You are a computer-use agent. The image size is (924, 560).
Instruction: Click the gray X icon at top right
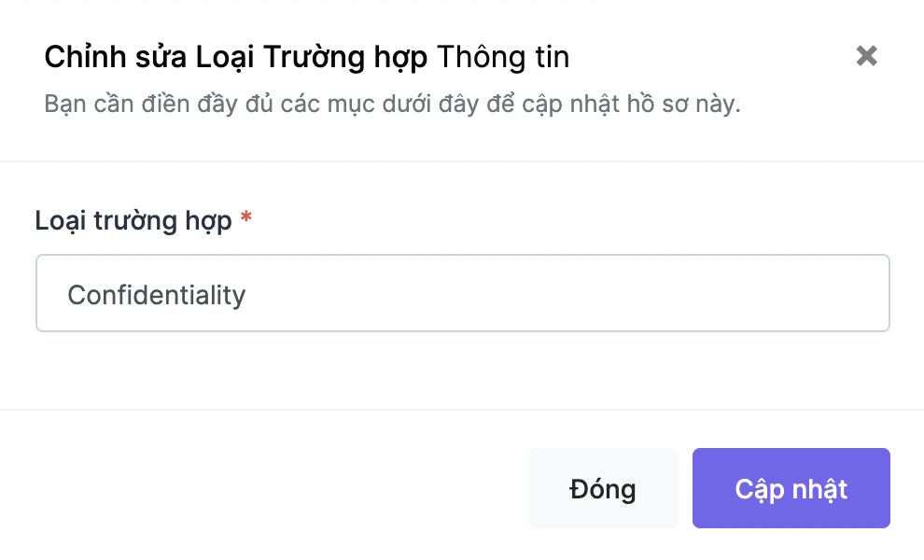866,56
